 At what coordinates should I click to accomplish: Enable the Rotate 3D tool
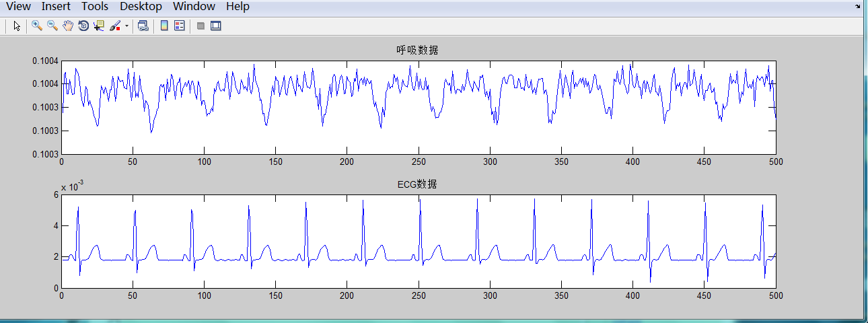click(x=83, y=26)
